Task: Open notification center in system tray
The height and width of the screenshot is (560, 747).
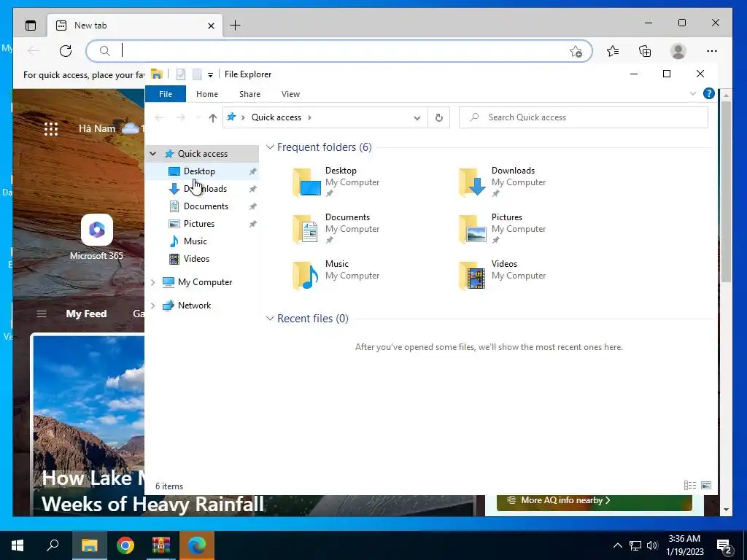Action: 724,546
